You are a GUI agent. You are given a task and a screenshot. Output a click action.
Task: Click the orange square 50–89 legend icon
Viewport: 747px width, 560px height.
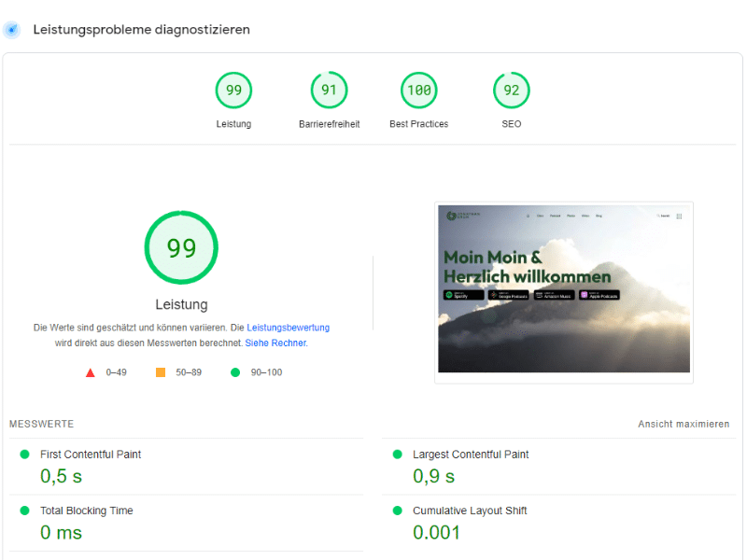click(x=161, y=372)
